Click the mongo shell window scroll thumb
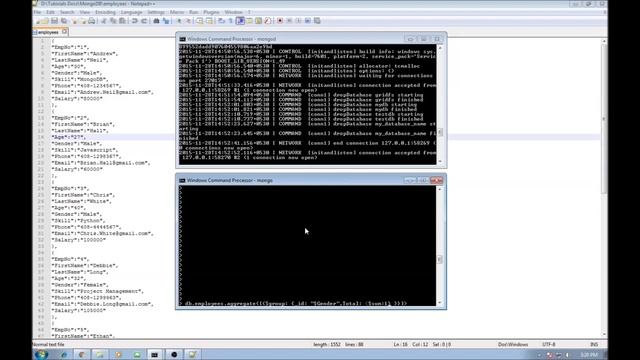The width and height of the screenshot is (640, 360). (x=440, y=260)
